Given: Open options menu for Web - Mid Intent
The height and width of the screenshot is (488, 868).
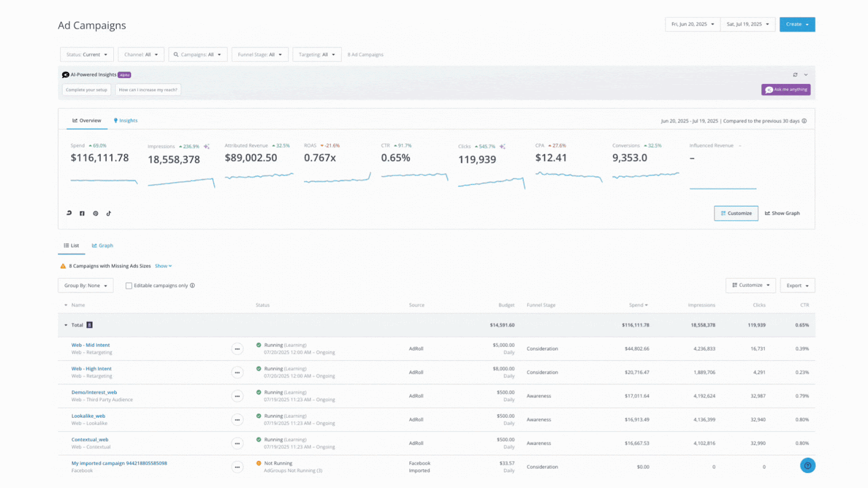Looking at the screenshot, I should pos(237,349).
